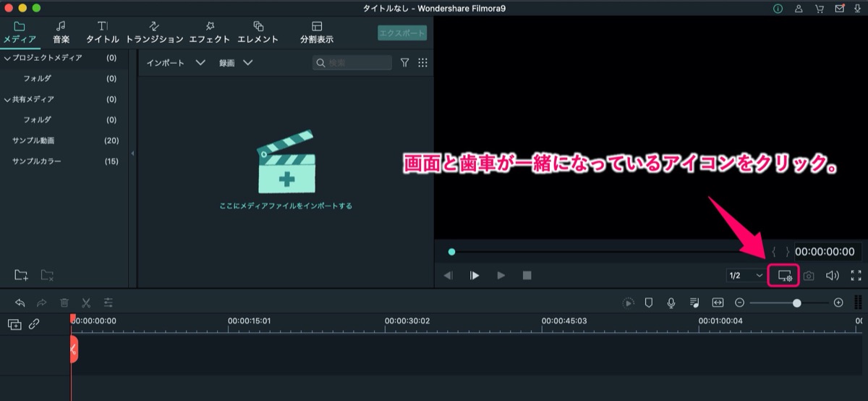Image resolution: width=868 pixels, height=401 pixels.
Task: Click the info icon in title bar
Action: pos(778,9)
